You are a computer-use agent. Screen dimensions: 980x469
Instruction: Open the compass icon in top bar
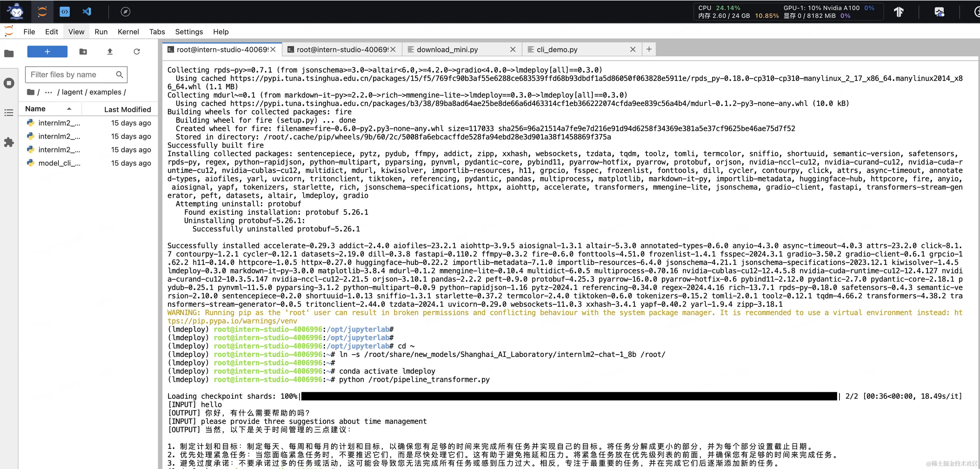click(x=125, y=12)
